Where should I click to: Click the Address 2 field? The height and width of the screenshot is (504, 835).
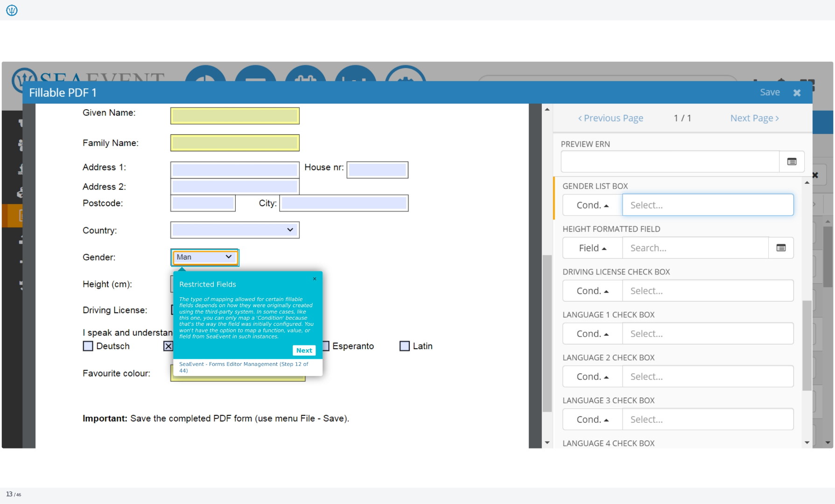[x=235, y=187]
